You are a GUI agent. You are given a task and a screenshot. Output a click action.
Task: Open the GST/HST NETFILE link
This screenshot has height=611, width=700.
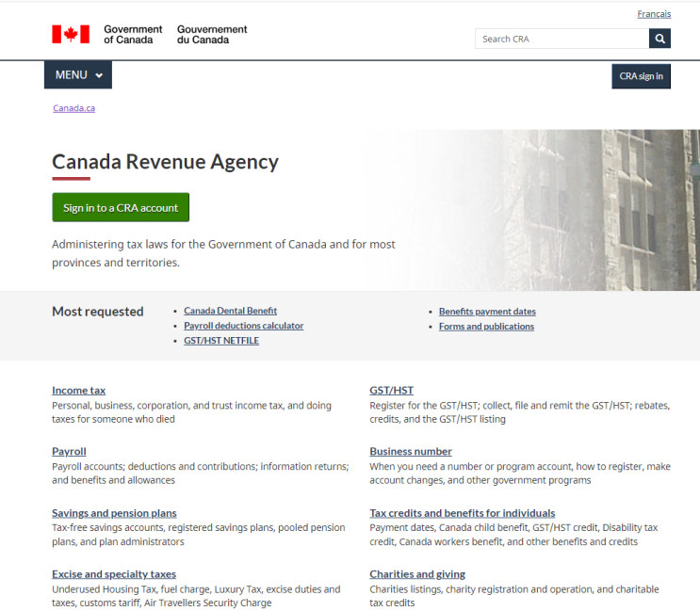(x=221, y=341)
